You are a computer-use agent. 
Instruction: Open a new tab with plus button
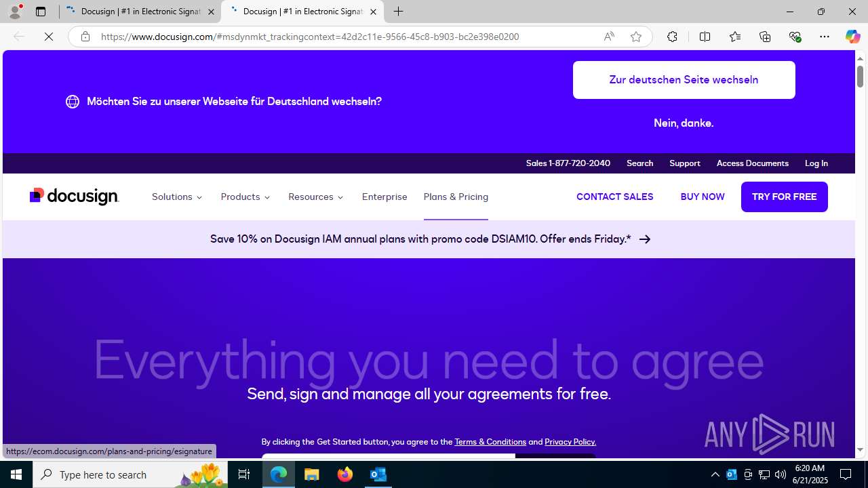(399, 12)
